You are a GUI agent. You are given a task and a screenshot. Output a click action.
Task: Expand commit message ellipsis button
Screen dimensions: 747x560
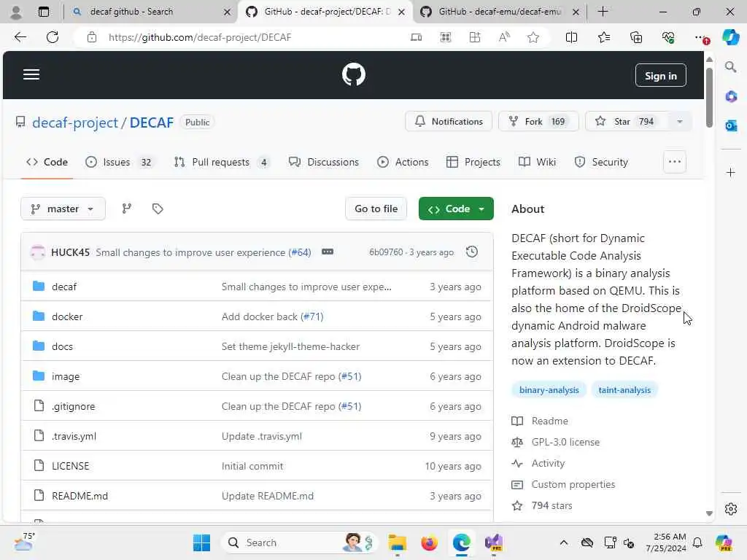(328, 252)
